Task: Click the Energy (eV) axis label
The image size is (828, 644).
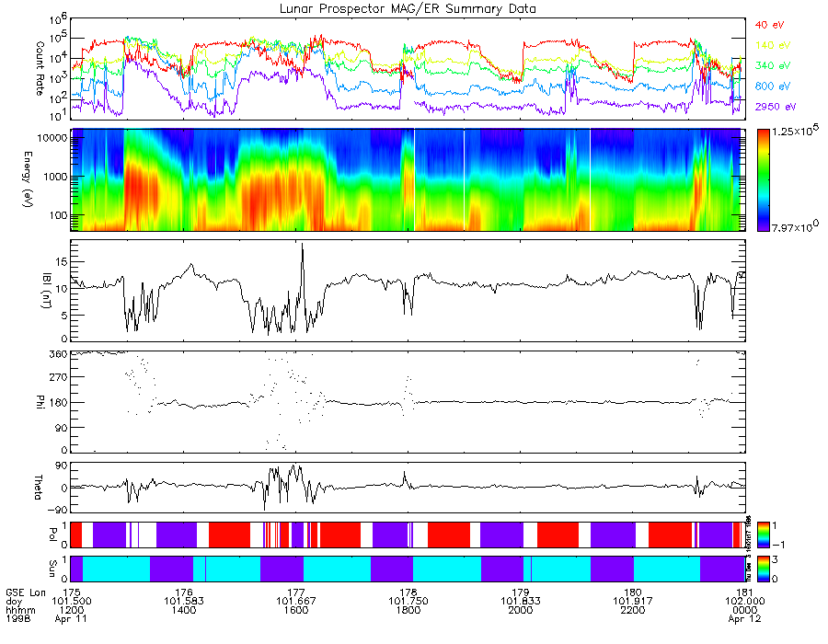Action: coord(28,179)
